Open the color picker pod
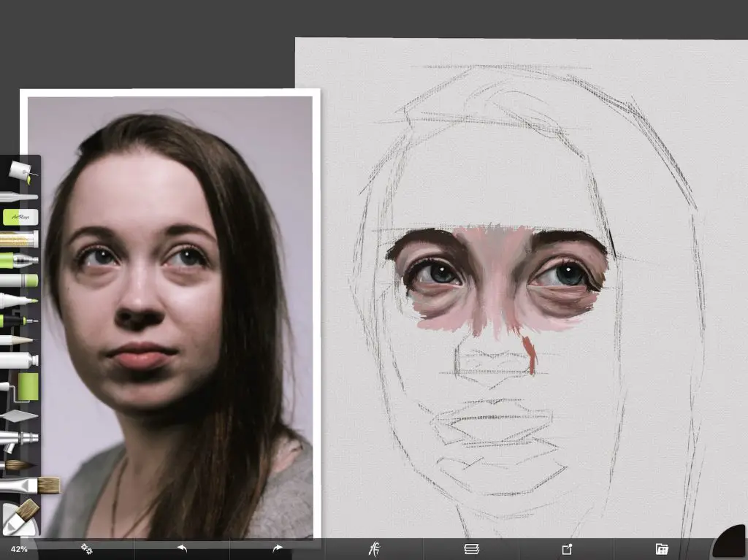 [730, 542]
